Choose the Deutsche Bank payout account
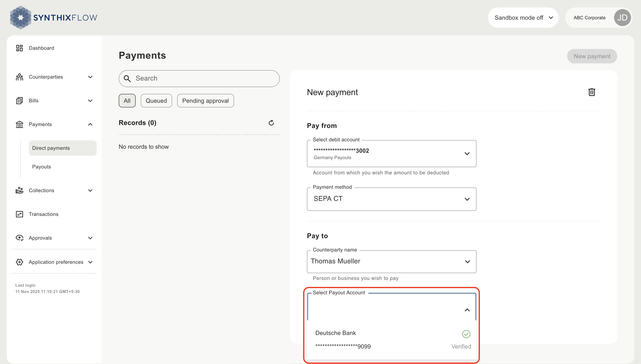Image resolution: width=641 pixels, height=364 pixels. click(x=391, y=339)
